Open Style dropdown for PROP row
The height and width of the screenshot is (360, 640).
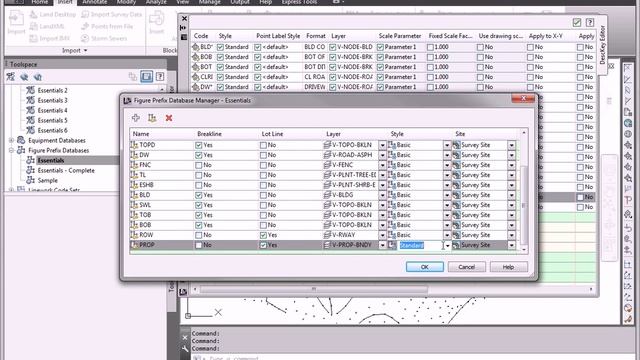[448, 245]
